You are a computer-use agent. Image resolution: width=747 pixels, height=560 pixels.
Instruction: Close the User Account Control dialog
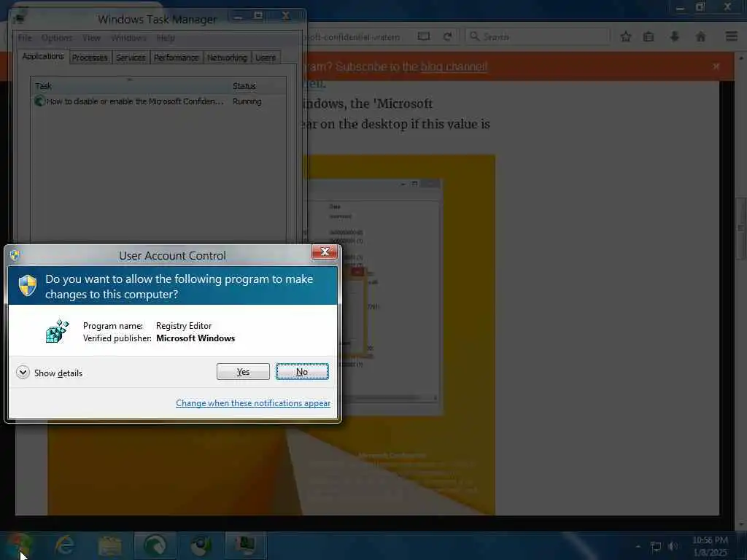(325, 252)
